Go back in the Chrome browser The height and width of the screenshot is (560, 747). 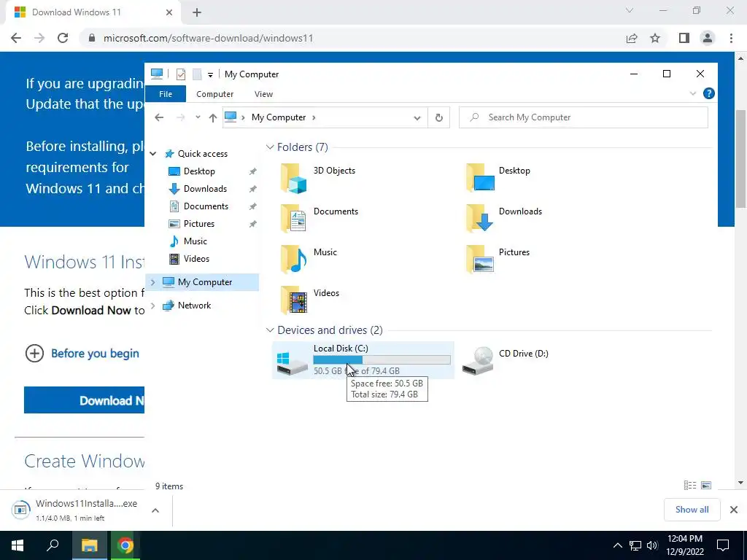[x=16, y=38]
